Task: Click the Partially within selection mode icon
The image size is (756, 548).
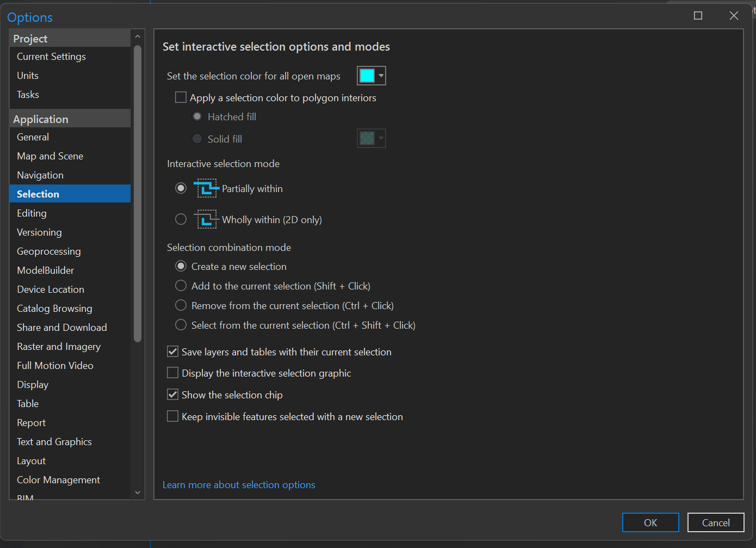Action: [x=206, y=188]
